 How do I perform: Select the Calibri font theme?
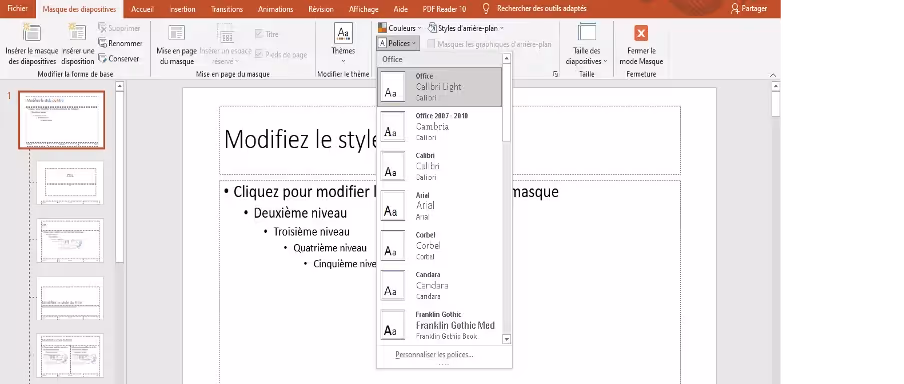[439, 167]
